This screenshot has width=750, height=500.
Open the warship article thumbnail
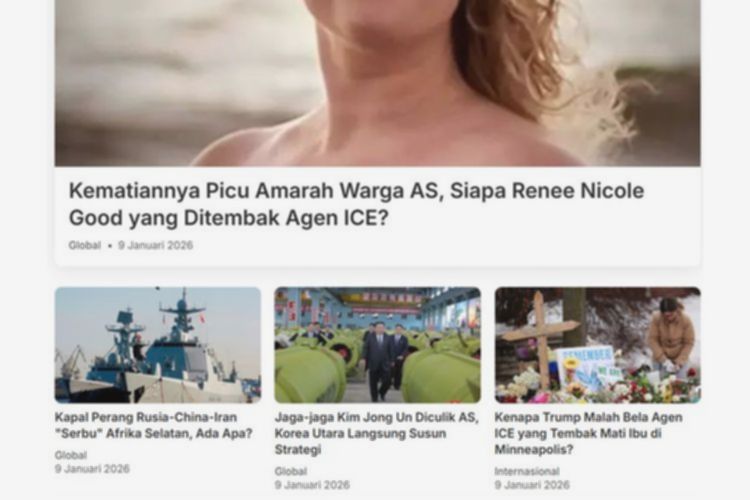[x=158, y=345]
